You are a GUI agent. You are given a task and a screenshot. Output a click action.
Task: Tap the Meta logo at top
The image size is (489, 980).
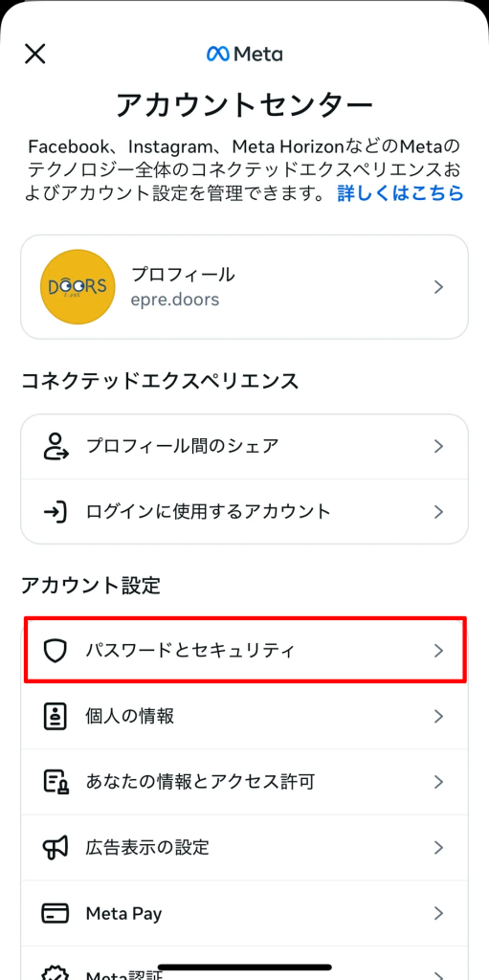pyautogui.click(x=245, y=55)
